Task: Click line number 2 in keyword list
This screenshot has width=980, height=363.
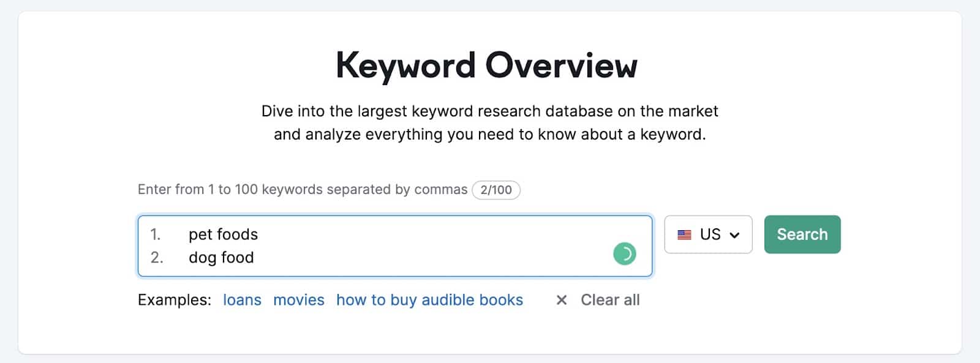Action: (157, 258)
